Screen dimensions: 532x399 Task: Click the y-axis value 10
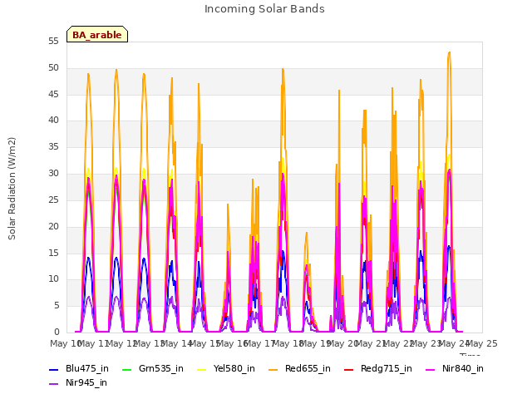point(53,279)
